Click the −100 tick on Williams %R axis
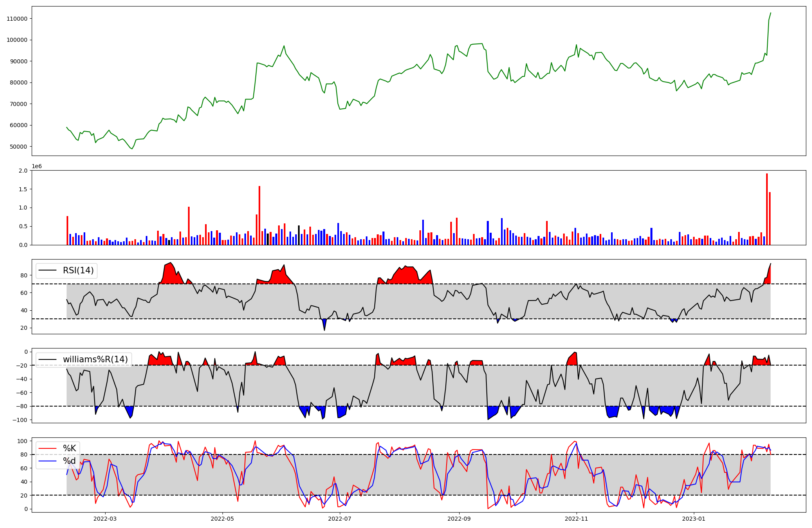 click(x=19, y=420)
